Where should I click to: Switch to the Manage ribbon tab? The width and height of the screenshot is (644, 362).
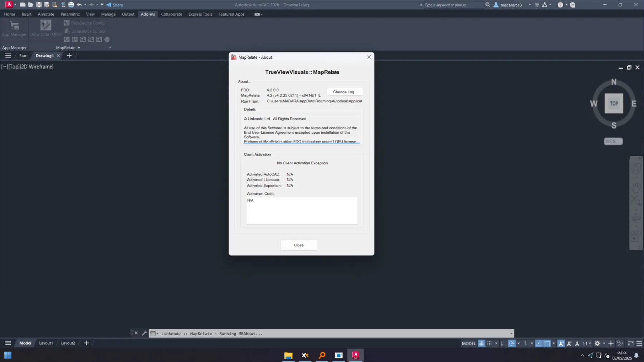point(108,14)
